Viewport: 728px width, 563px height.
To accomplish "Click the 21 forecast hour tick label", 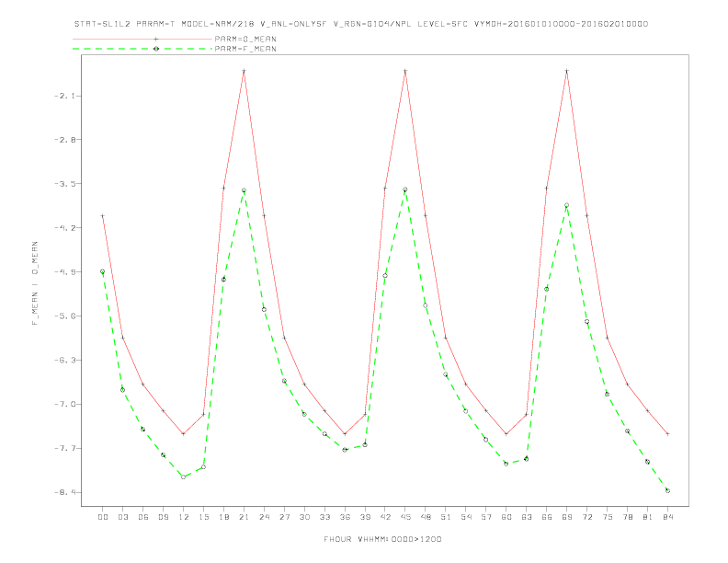I will [244, 517].
